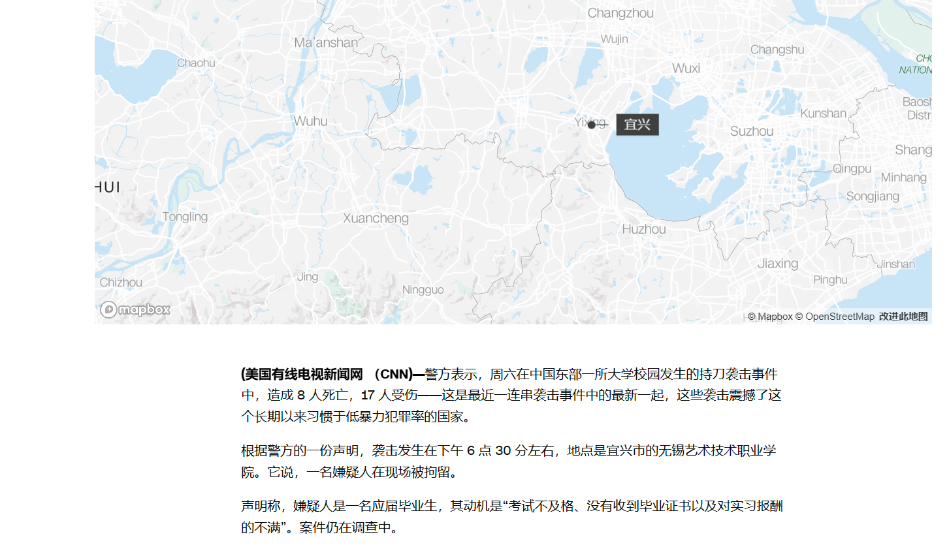Select the Chizhou city label
Viewport: 949px width, 560px height.
pos(121,283)
